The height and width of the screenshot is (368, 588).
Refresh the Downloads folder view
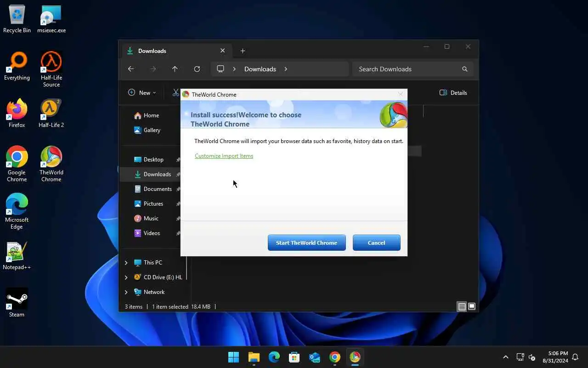[197, 69]
